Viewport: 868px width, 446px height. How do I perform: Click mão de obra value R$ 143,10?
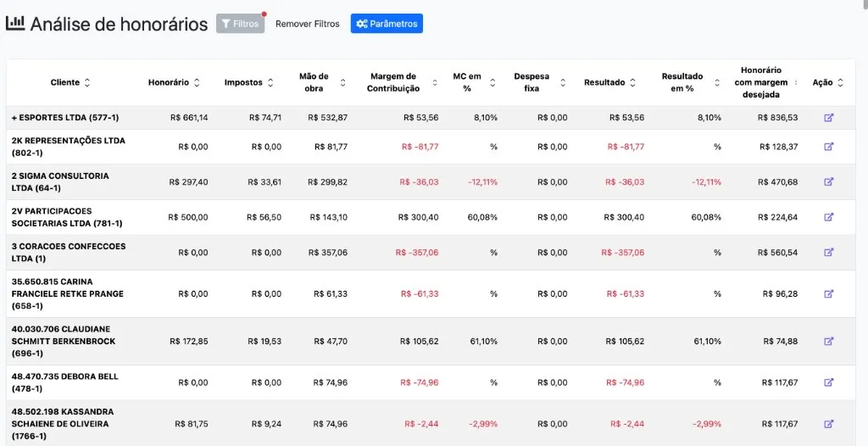click(x=329, y=217)
